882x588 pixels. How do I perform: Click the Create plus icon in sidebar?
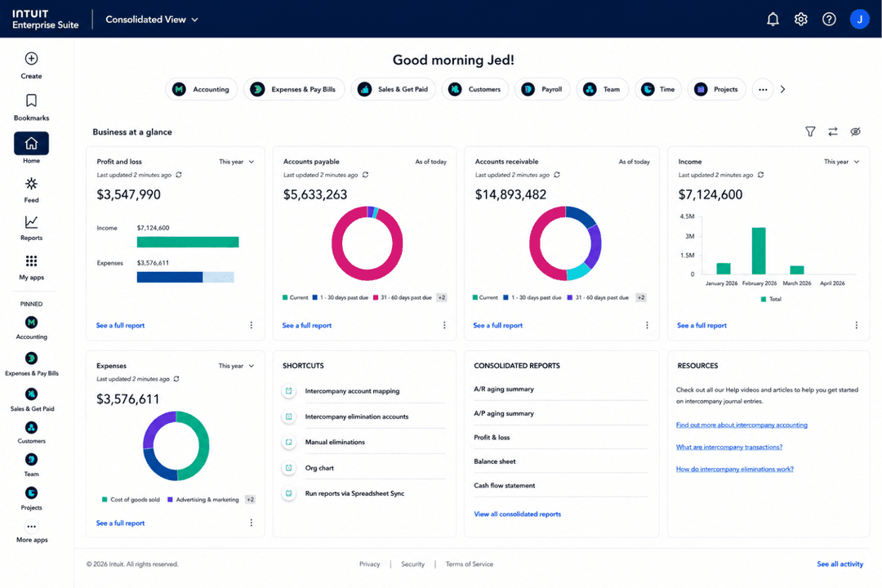tap(32, 59)
